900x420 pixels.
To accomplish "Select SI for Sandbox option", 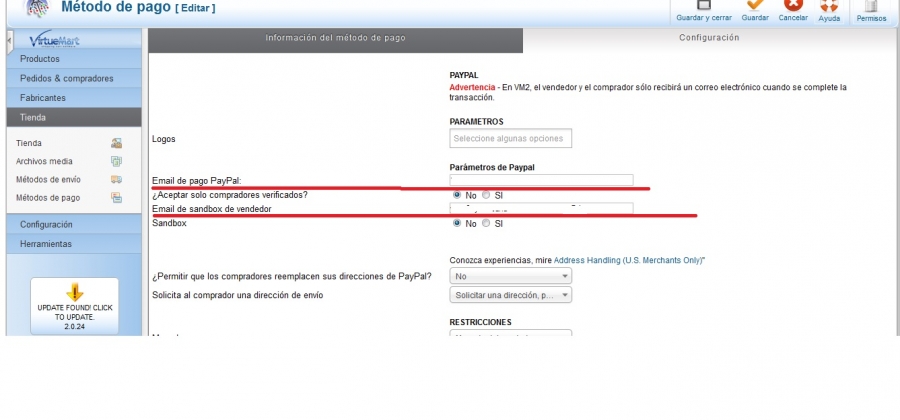I will click(x=486, y=223).
